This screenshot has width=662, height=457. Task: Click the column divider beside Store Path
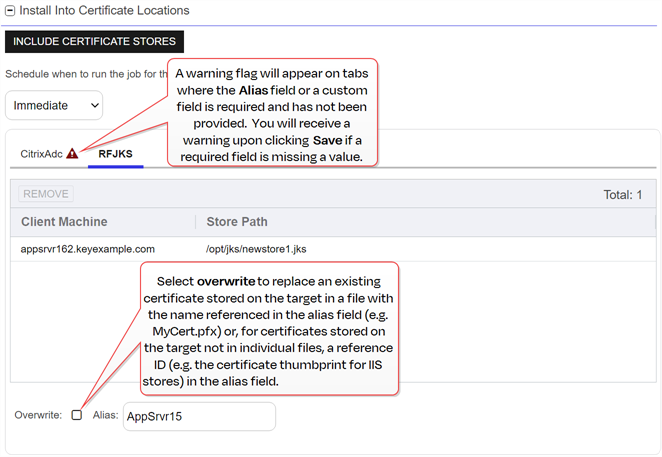click(x=195, y=221)
